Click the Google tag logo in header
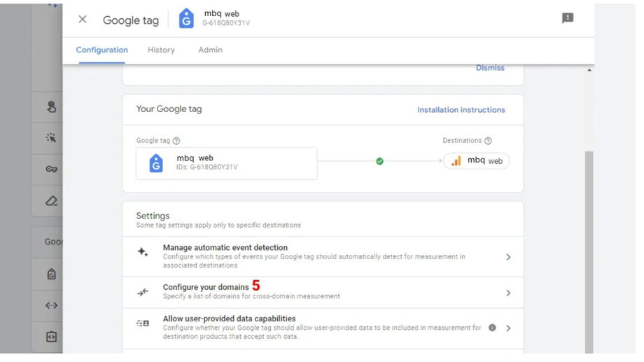Image resolution: width=644 pixels, height=362 pixels. point(186,19)
